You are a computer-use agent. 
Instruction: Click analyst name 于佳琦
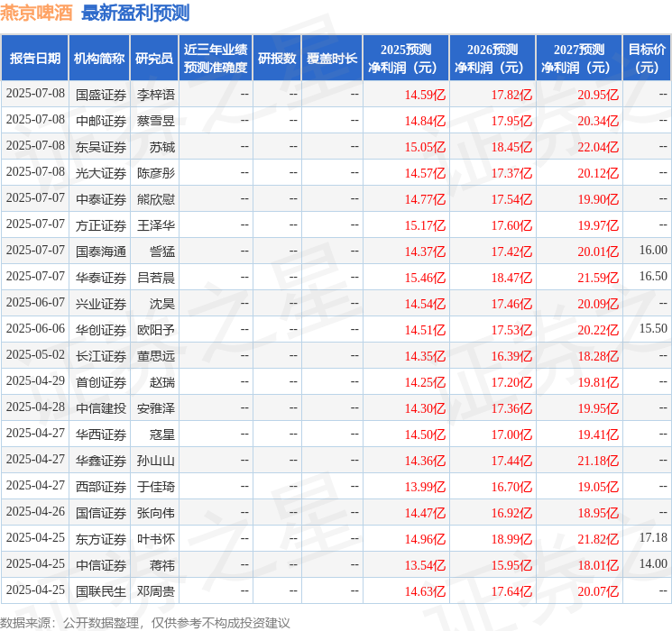[156, 487]
